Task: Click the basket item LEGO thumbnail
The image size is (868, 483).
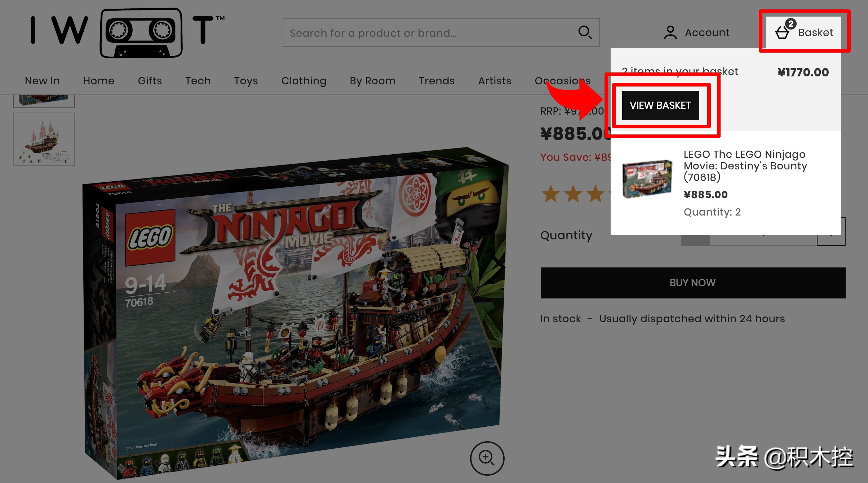Action: (x=647, y=179)
